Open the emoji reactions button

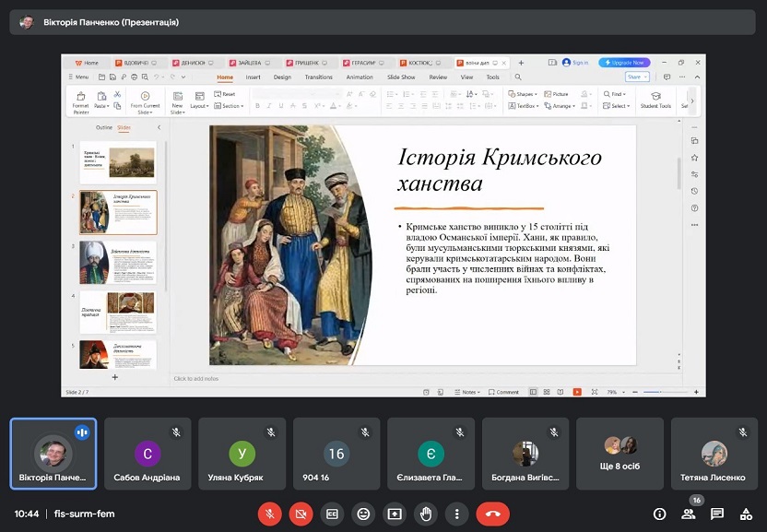tap(363, 514)
